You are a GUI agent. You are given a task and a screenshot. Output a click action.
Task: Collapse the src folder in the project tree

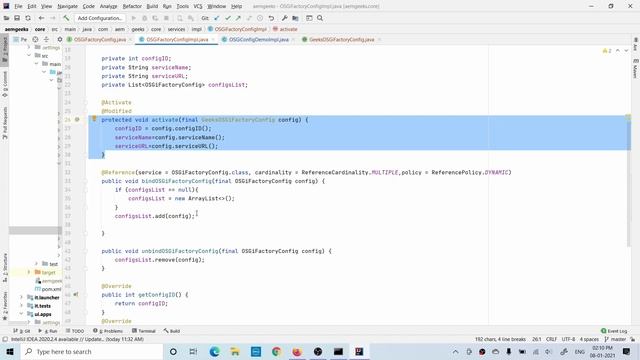[29, 55]
